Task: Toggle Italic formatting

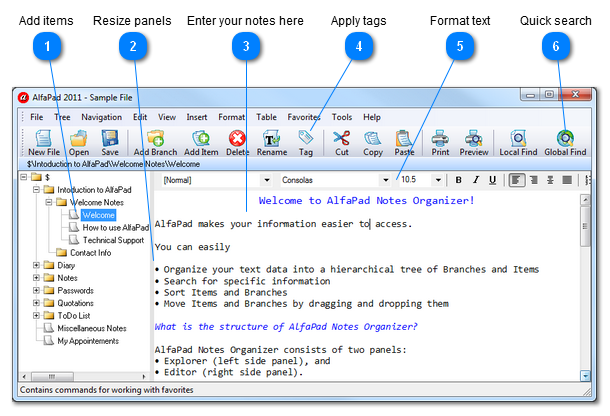Action: (475, 180)
